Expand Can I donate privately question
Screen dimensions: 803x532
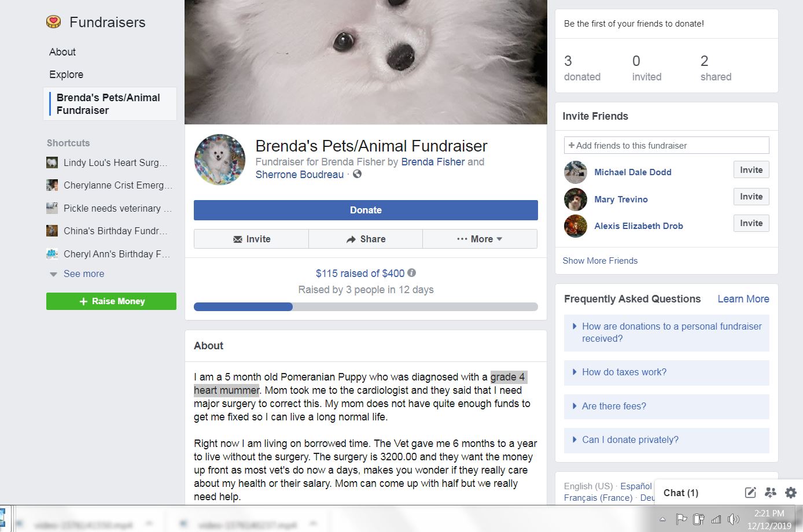666,440
